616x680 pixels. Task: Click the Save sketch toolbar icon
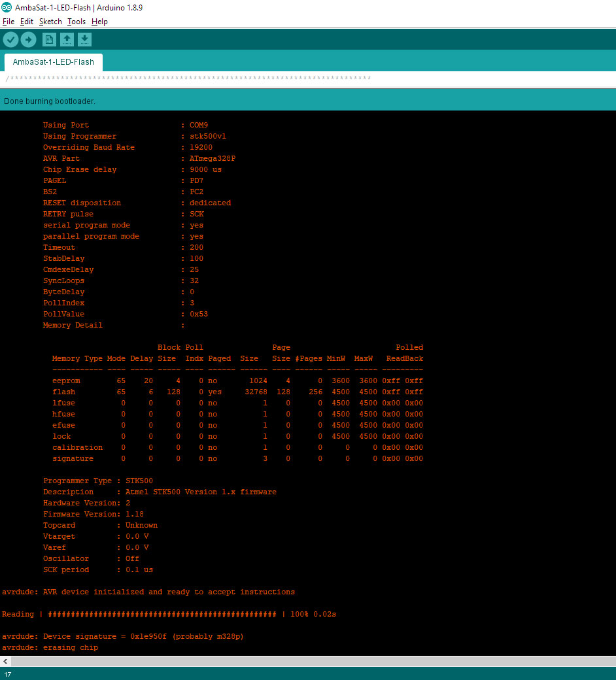click(84, 39)
